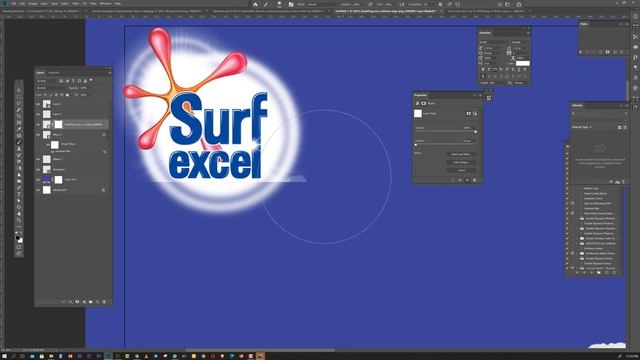Click faux bold button in Character panel

(483, 70)
